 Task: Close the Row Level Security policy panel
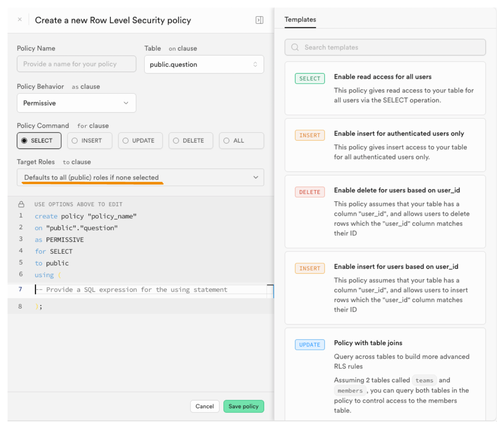pyautogui.click(x=20, y=19)
